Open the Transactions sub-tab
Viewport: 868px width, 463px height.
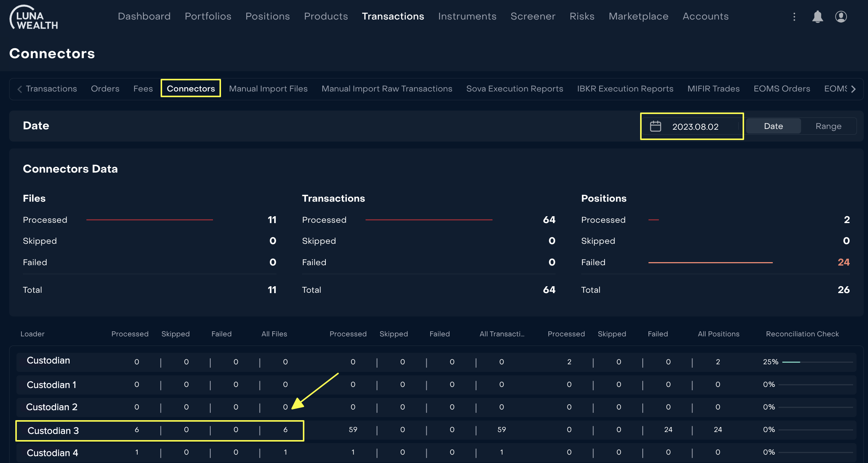tap(51, 89)
